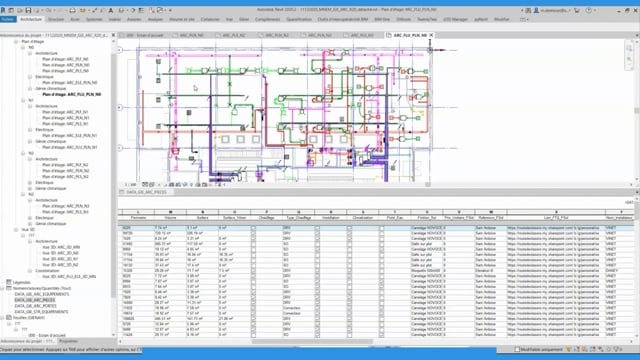This screenshot has width=640, height=360.
Task: Click the view scale 1:100 control
Action: 131,185
